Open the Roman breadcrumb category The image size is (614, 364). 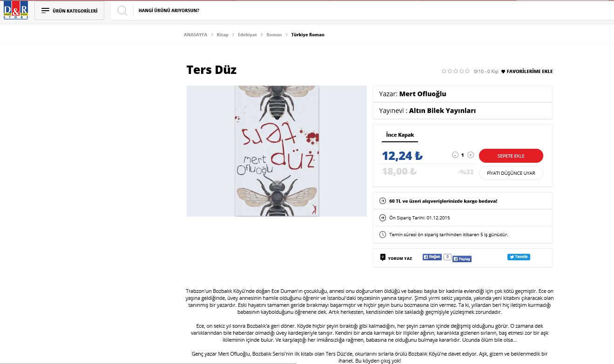274,35
